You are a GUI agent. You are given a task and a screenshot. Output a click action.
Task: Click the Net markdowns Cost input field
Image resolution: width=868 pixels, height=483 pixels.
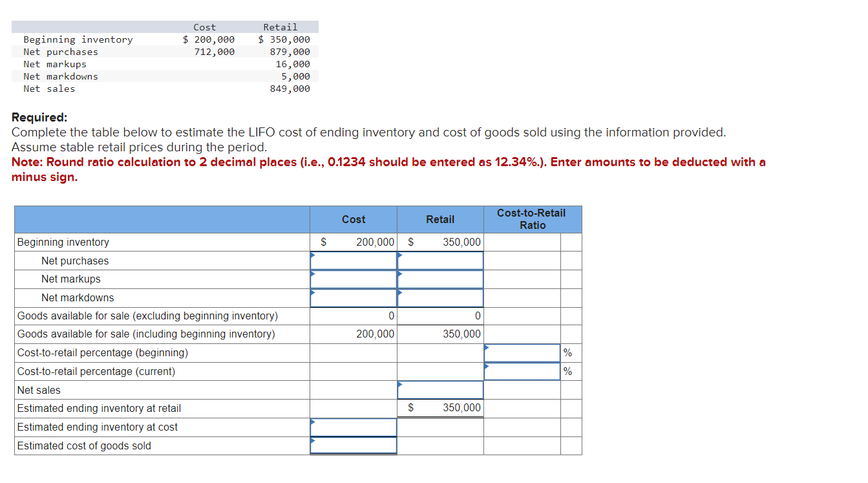(353, 297)
